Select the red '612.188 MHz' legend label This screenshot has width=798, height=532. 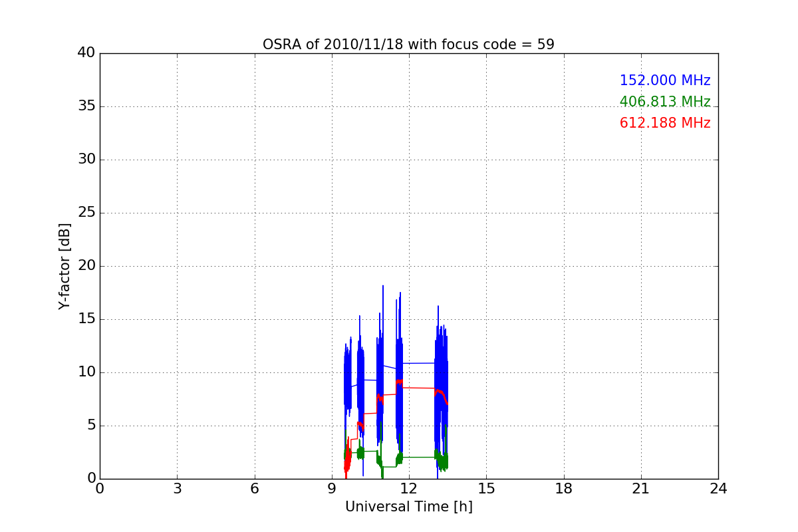pyautogui.click(x=665, y=123)
